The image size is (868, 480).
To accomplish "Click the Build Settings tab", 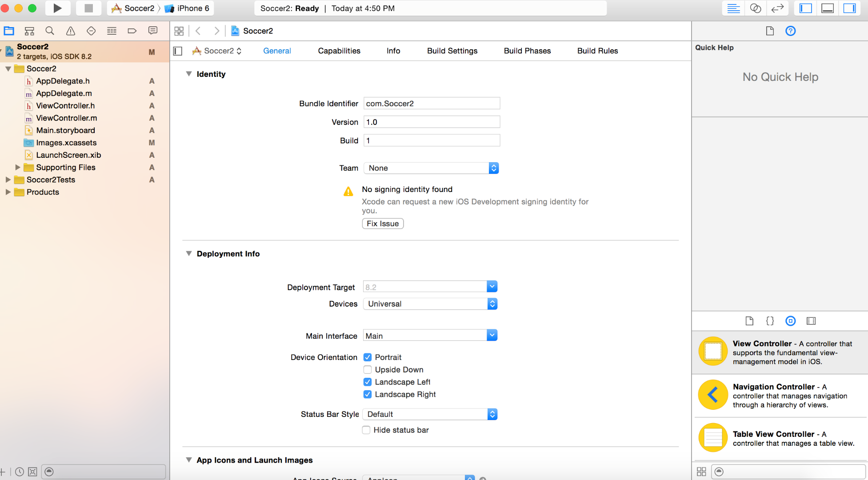I will [452, 51].
